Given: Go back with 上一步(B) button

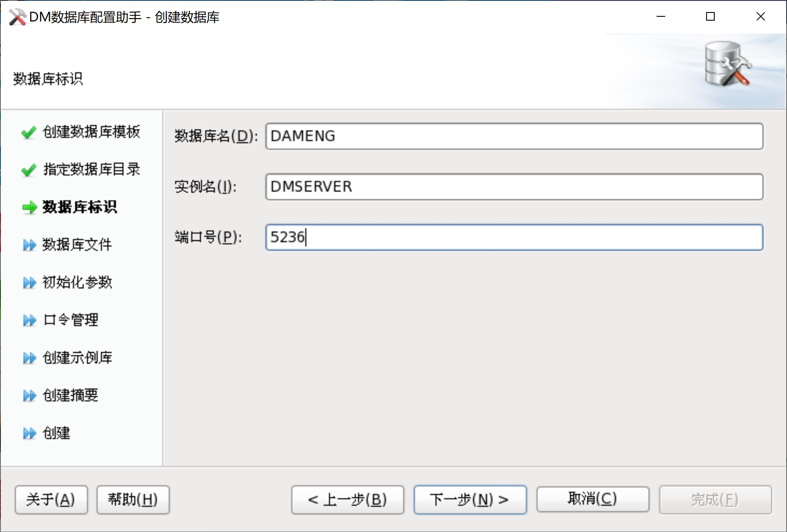Looking at the screenshot, I should point(348,500).
